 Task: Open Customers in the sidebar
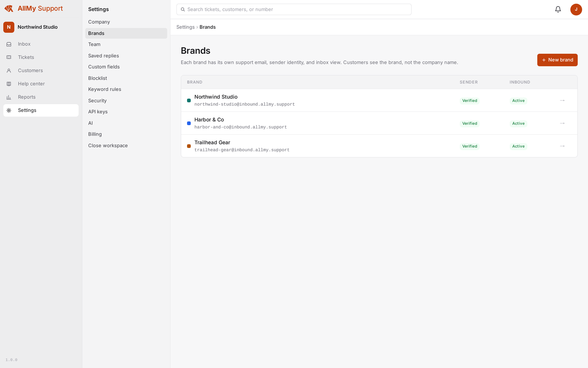click(x=41, y=71)
